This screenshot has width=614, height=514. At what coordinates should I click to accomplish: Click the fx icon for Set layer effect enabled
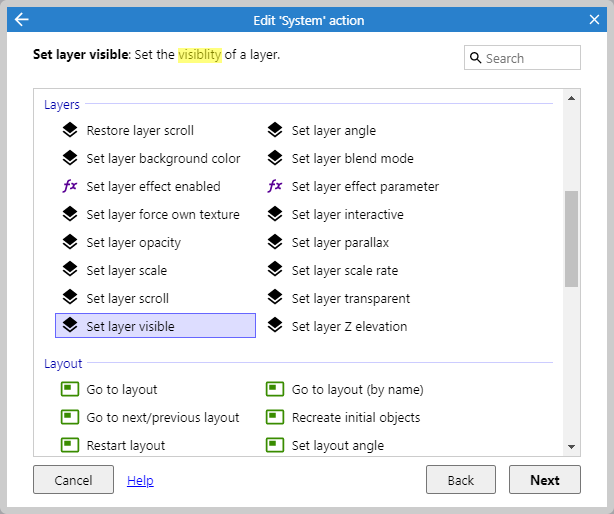click(x=70, y=186)
